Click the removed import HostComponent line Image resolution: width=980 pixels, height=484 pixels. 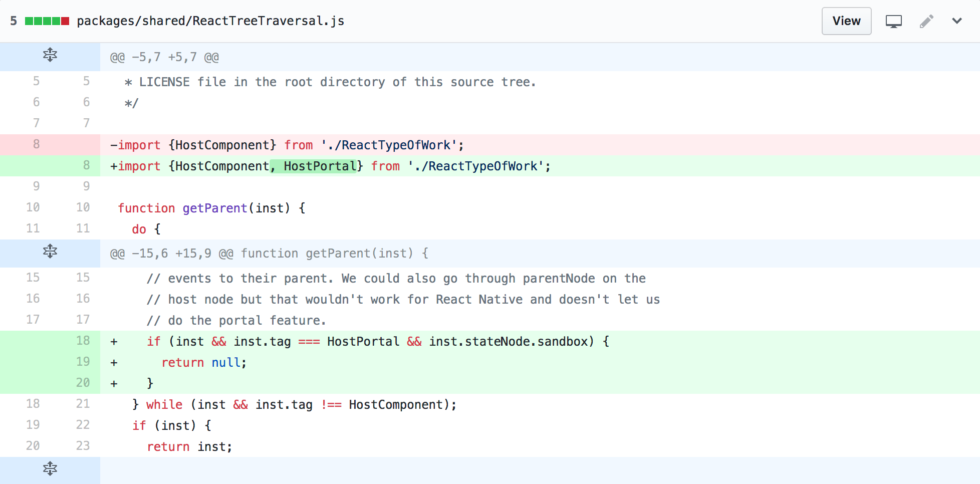pyautogui.click(x=540, y=145)
